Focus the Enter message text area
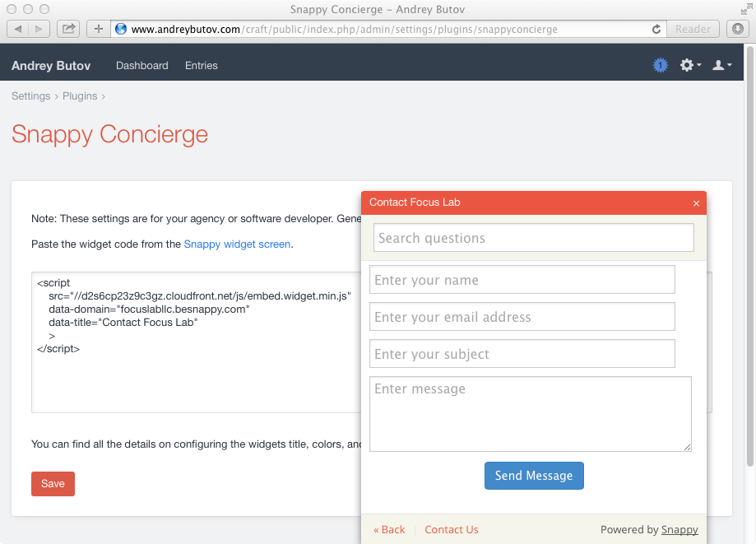 531,414
